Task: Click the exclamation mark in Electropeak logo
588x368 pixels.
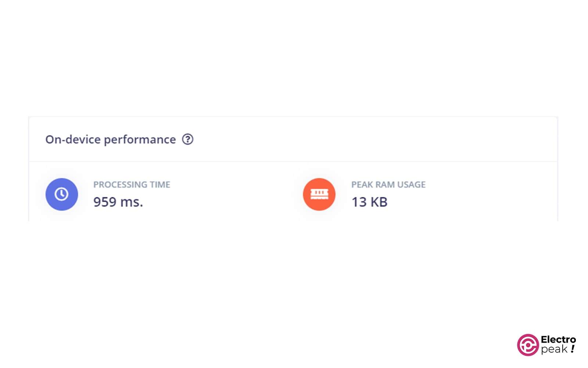Action: pyautogui.click(x=573, y=348)
